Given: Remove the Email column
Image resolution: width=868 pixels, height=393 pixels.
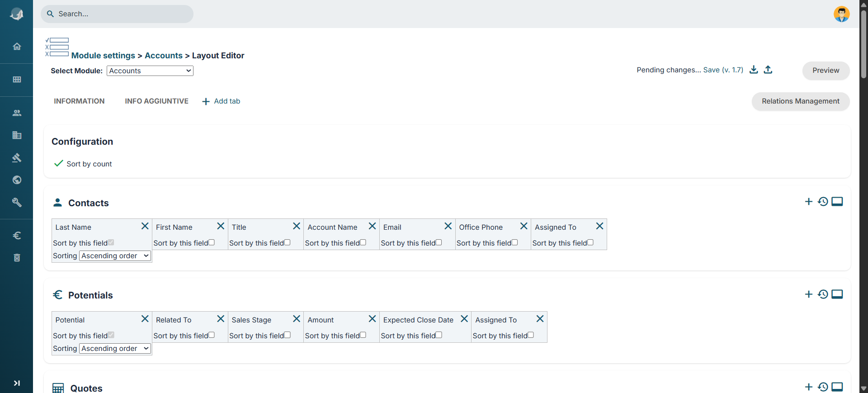Looking at the screenshot, I should [x=448, y=226].
